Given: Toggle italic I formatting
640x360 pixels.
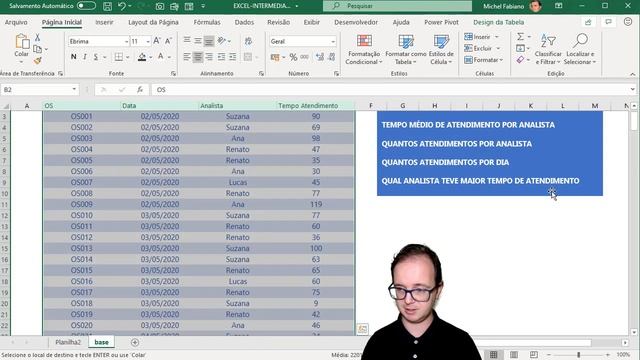Looking at the screenshot, I should pyautogui.click(x=84, y=57).
